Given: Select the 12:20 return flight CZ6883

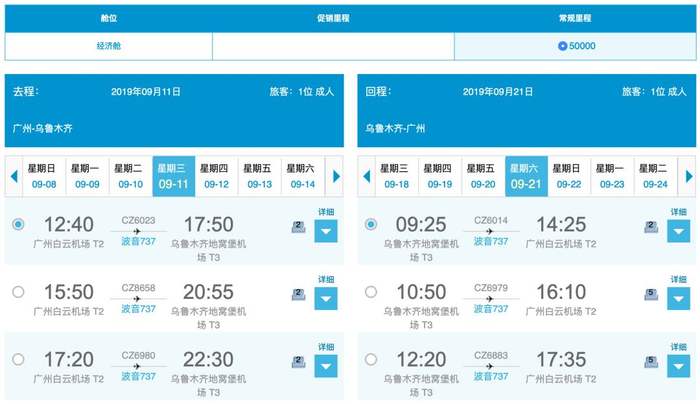Looking at the screenshot, I should pyautogui.click(x=371, y=359).
